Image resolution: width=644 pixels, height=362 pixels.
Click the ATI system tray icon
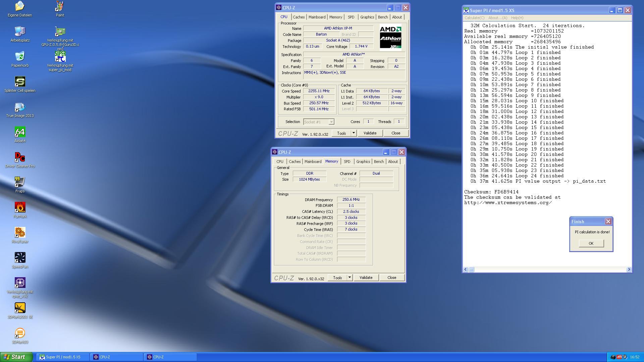[619, 357]
